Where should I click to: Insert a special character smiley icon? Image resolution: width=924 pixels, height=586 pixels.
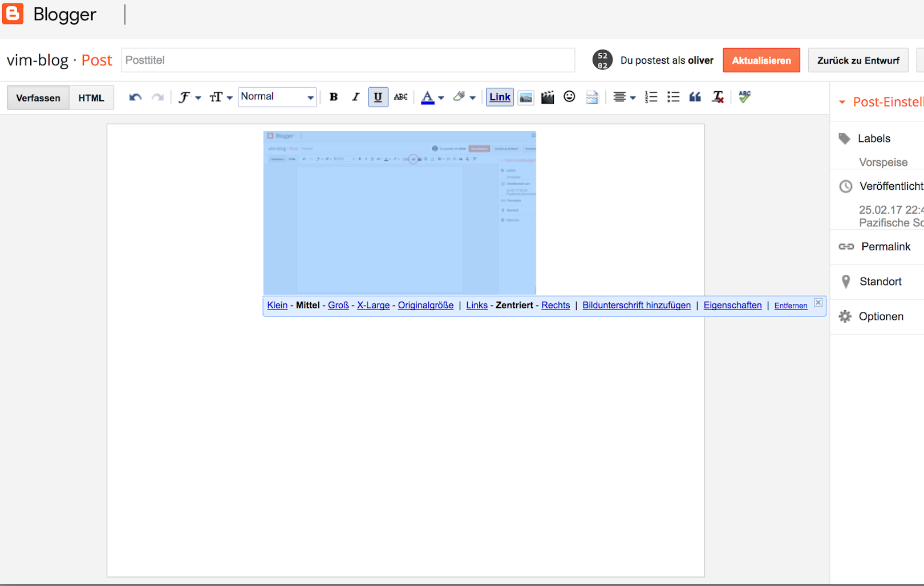569,97
